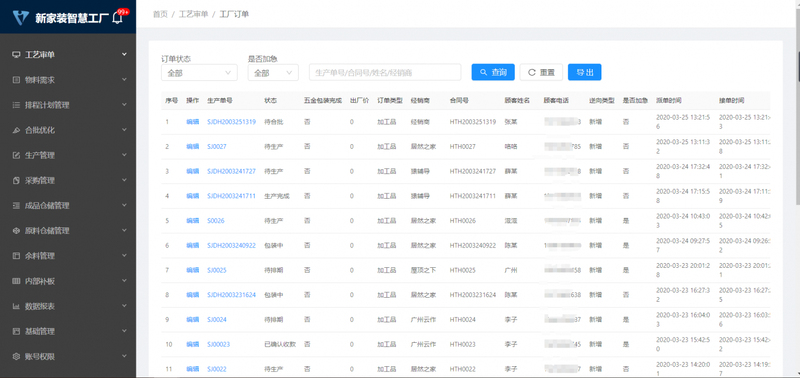The width and height of the screenshot is (800, 378).
Task: Click dealer cell 屋顶之下
Action: (423, 270)
